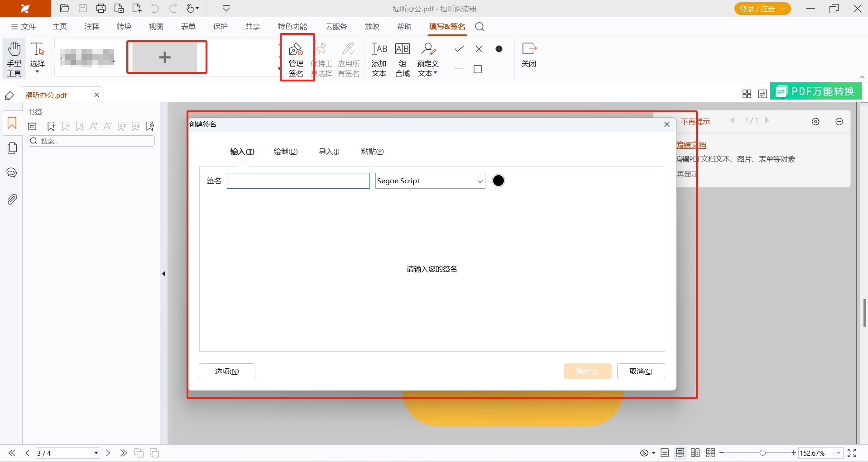Screen dimensions: 868x462
Task: Jump to first page in status bar
Action: pyautogui.click(x=12, y=453)
